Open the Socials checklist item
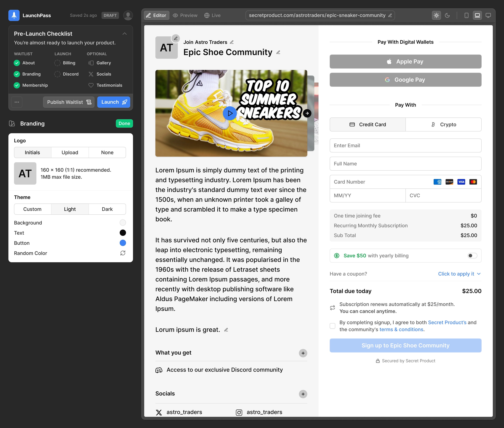The width and height of the screenshot is (504, 428). tap(100, 74)
